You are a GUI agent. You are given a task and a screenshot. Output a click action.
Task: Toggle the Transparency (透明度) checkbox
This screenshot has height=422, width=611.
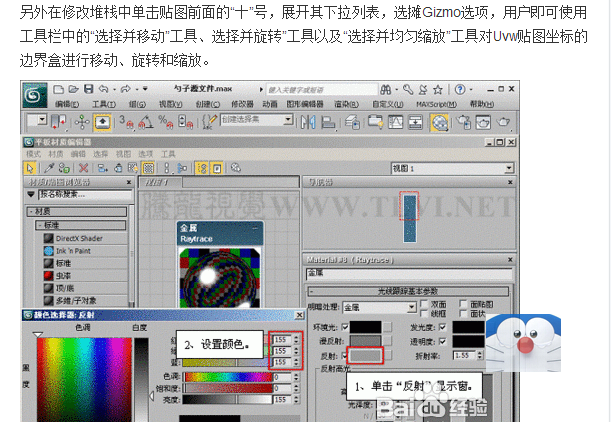coord(442,341)
